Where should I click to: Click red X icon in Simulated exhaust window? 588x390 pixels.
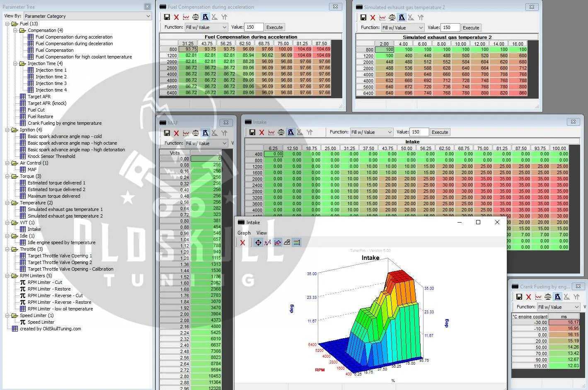373,17
